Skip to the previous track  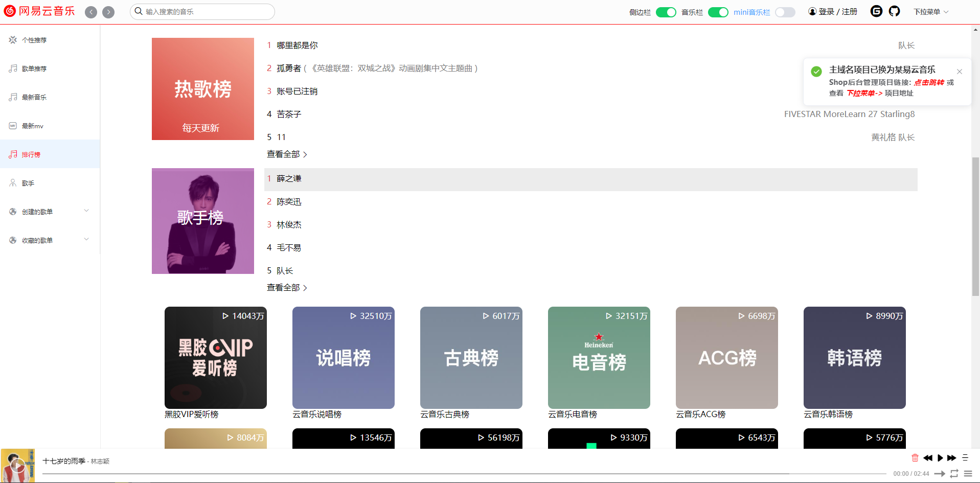[x=927, y=458]
